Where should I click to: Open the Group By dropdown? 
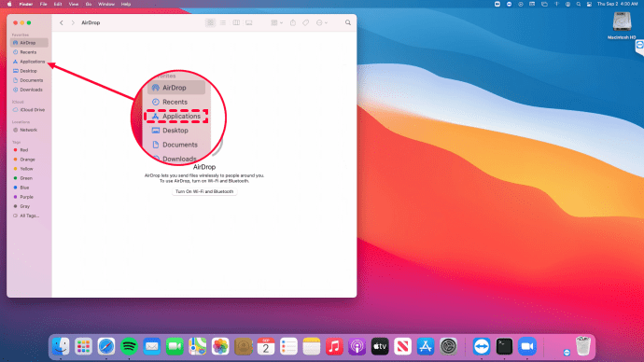point(277,23)
